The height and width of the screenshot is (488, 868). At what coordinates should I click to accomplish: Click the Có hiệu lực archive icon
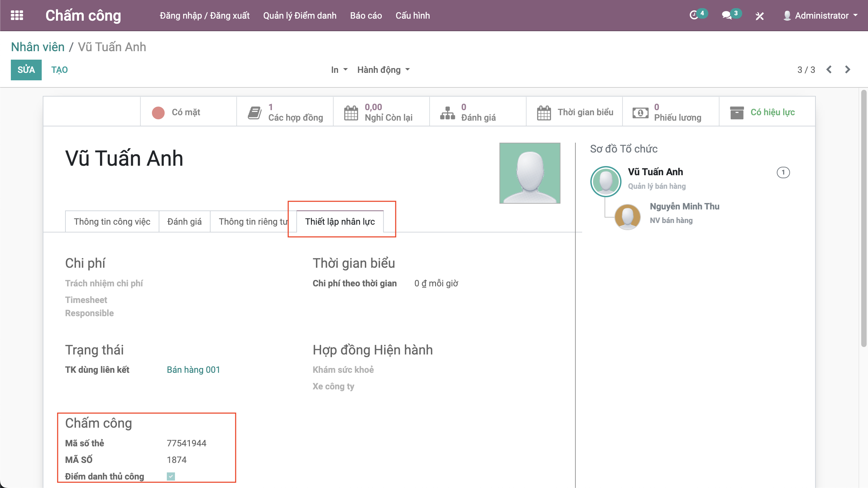(737, 113)
